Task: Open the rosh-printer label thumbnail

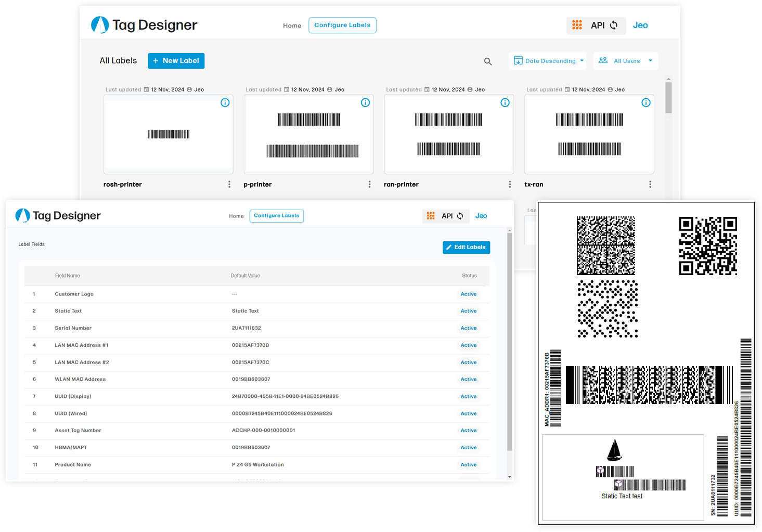Action: click(169, 134)
